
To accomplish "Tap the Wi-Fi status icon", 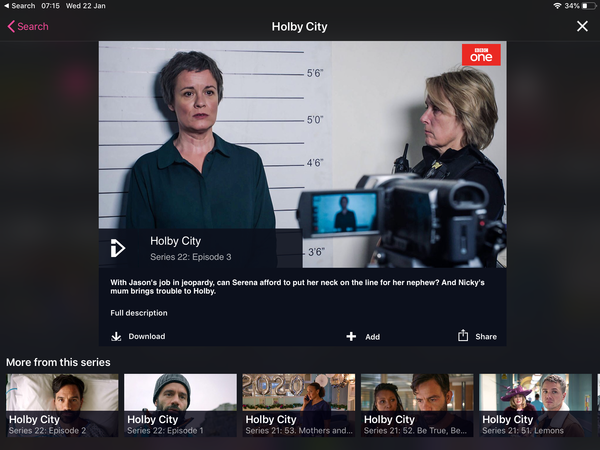I will tap(557, 6).
